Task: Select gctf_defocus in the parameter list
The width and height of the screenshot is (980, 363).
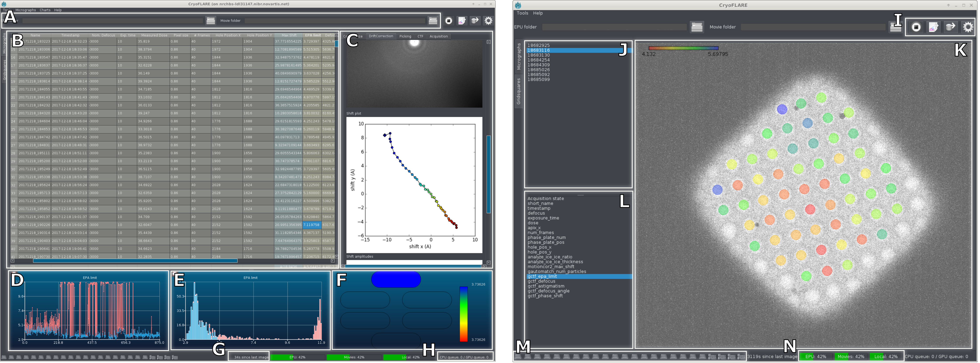Action: click(x=541, y=281)
